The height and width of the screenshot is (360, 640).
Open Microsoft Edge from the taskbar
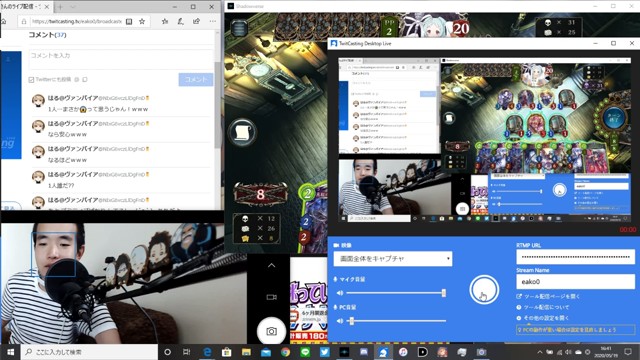pos(207,352)
